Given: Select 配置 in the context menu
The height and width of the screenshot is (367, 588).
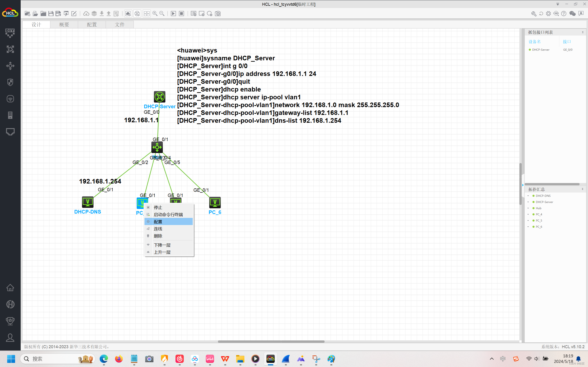Looking at the screenshot, I should tap(158, 222).
